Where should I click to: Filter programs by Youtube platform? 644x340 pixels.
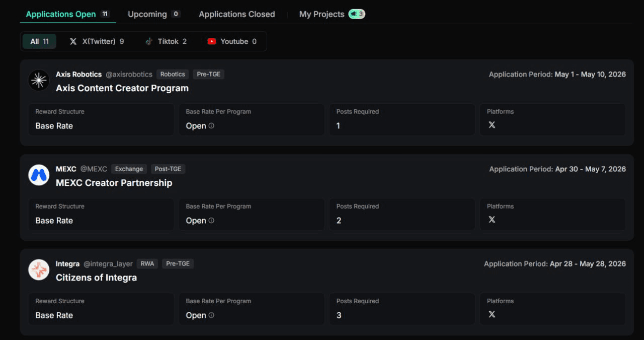tap(232, 41)
